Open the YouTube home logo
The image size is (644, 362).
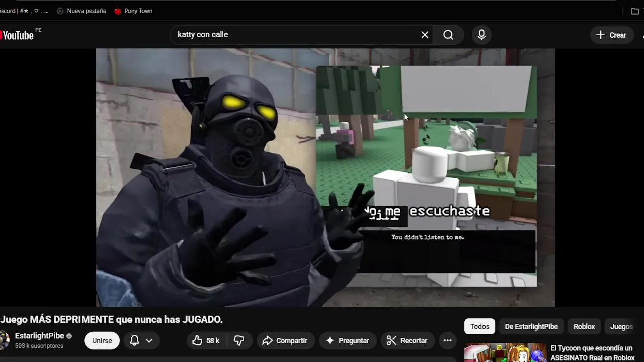(17, 35)
